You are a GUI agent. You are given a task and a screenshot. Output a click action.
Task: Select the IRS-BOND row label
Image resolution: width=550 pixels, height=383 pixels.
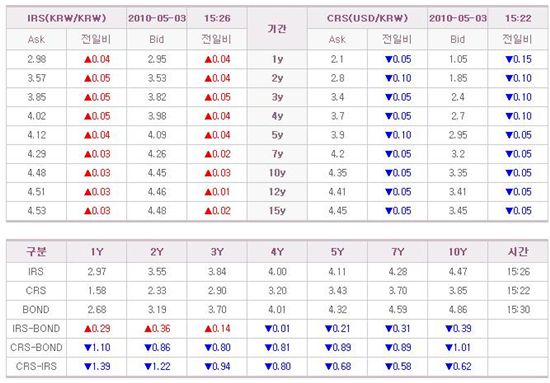pyautogui.click(x=36, y=329)
